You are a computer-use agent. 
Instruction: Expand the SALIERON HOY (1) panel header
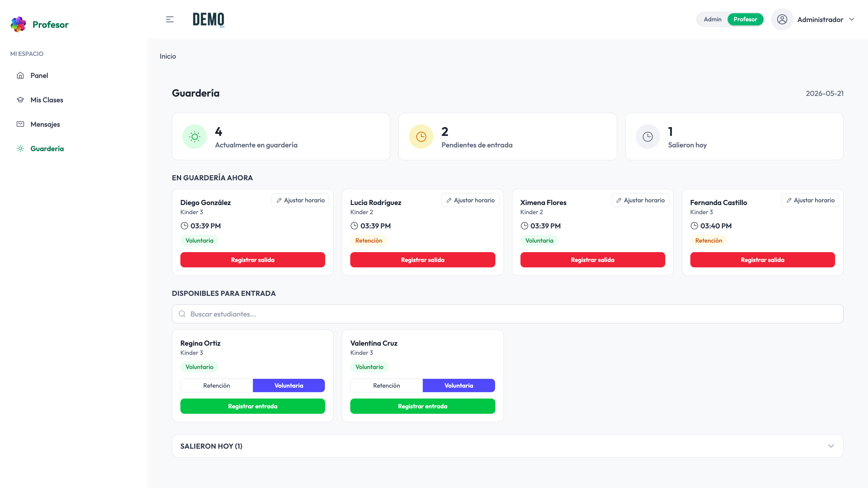tap(508, 446)
